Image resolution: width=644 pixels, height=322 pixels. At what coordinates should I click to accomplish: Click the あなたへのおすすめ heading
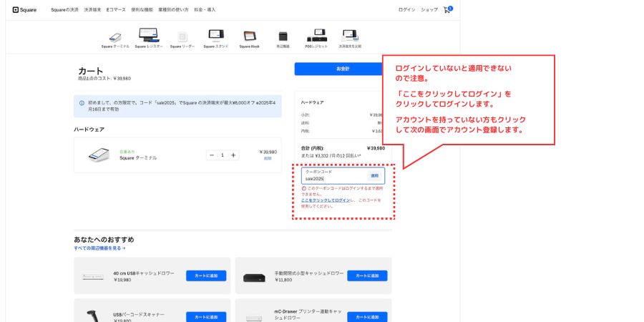pos(104,240)
